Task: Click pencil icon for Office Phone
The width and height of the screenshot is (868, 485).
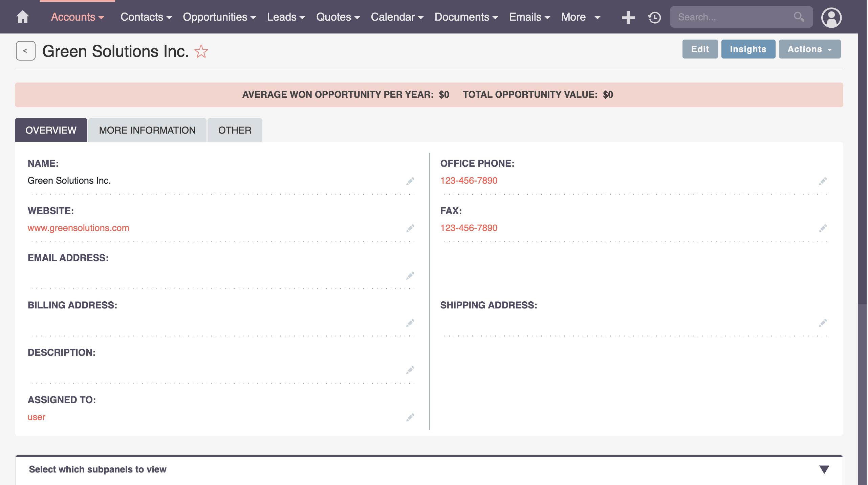Action: point(823,181)
